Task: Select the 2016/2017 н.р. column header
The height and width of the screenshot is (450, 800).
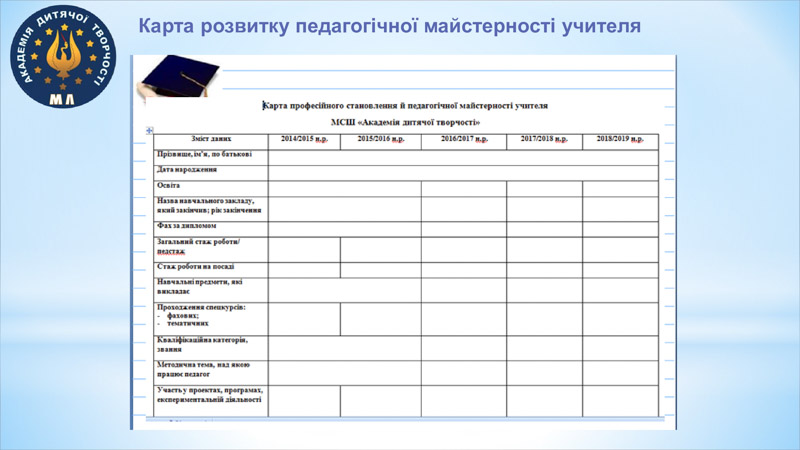Action: tap(464, 142)
